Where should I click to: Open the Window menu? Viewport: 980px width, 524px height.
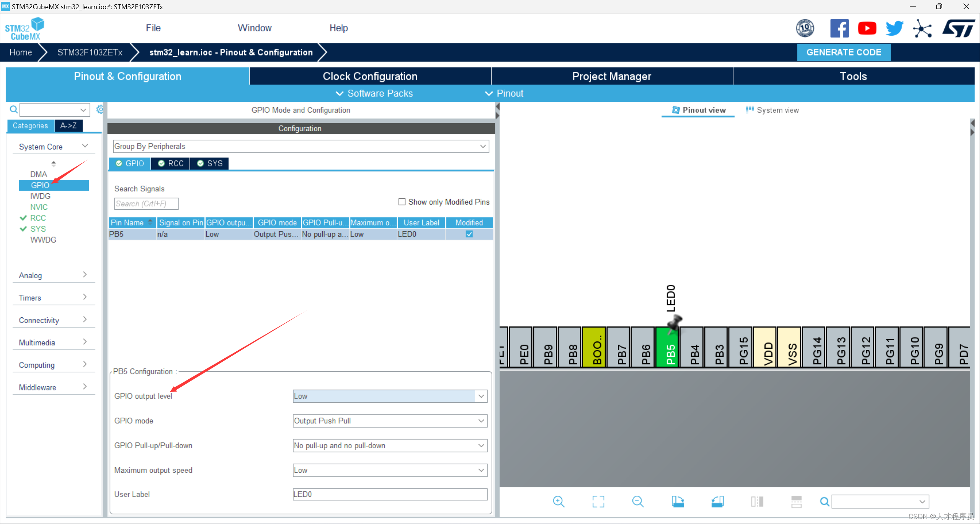[x=255, y=28]
